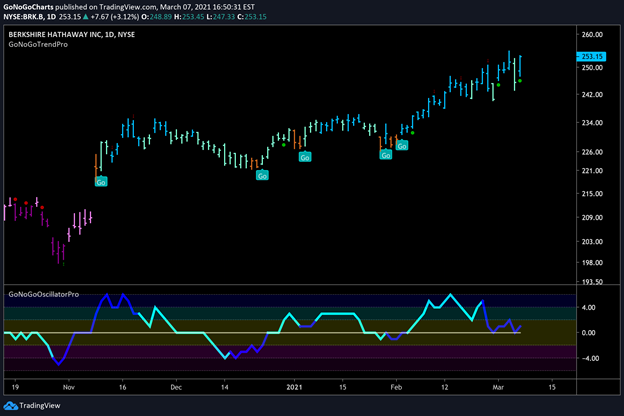Click the early-February Go badge right of the 226.00 badge
The image size is (624, 416).
[402, 146]
